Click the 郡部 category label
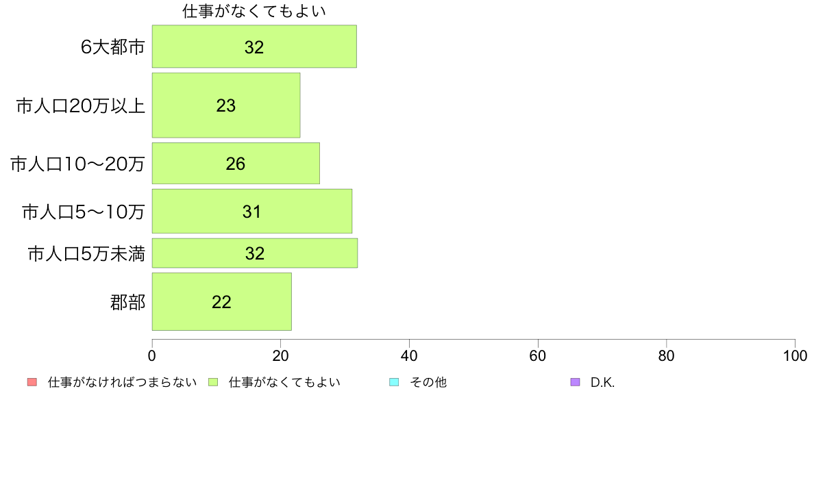This screenshot has width=814, height=504. click(127, 302)
